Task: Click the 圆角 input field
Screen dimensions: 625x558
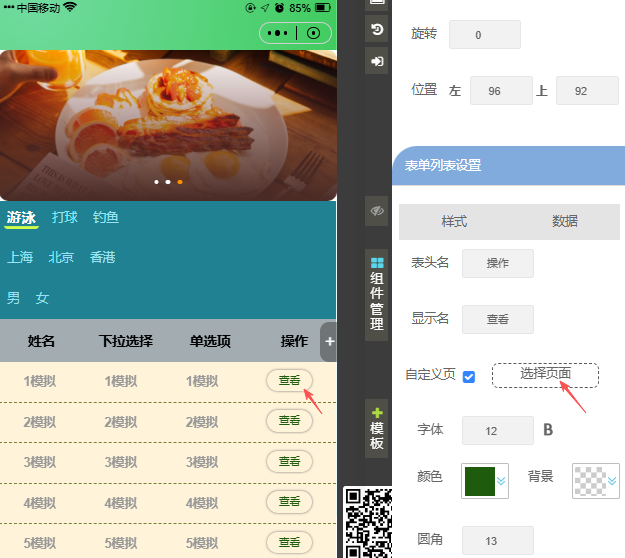Action: (x=491, y=541)
